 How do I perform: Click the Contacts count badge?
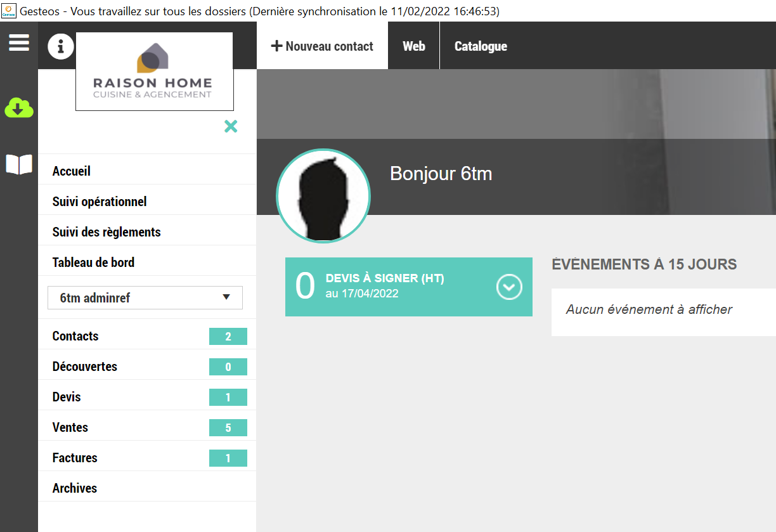228,337
